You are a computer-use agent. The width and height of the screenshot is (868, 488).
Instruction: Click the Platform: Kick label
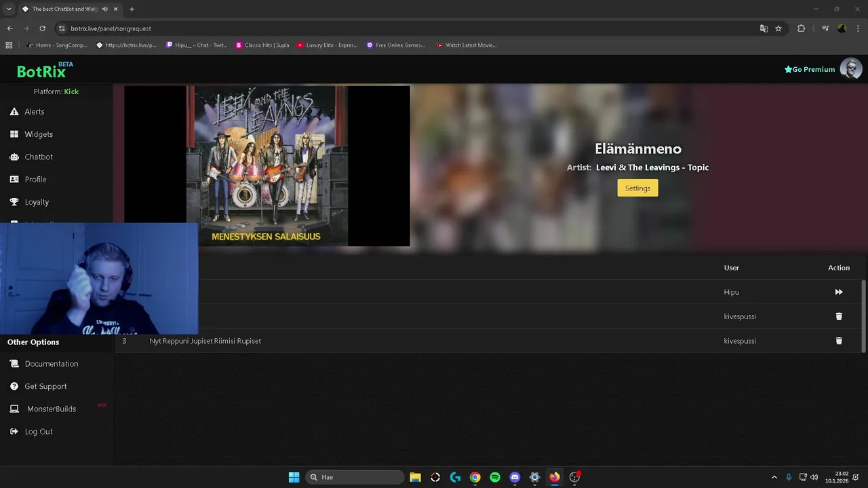[56, 91]
